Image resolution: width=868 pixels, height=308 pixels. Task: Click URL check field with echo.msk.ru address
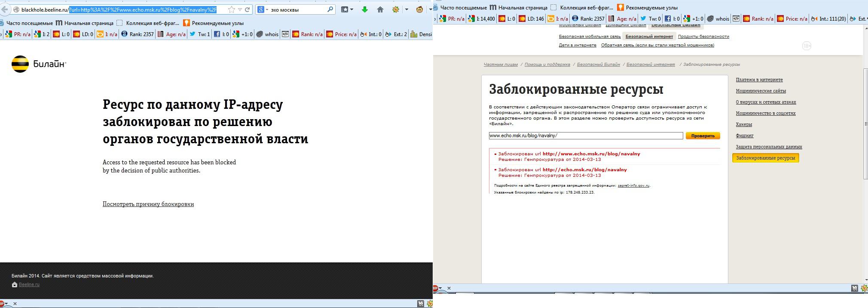[x=586, y=136]
